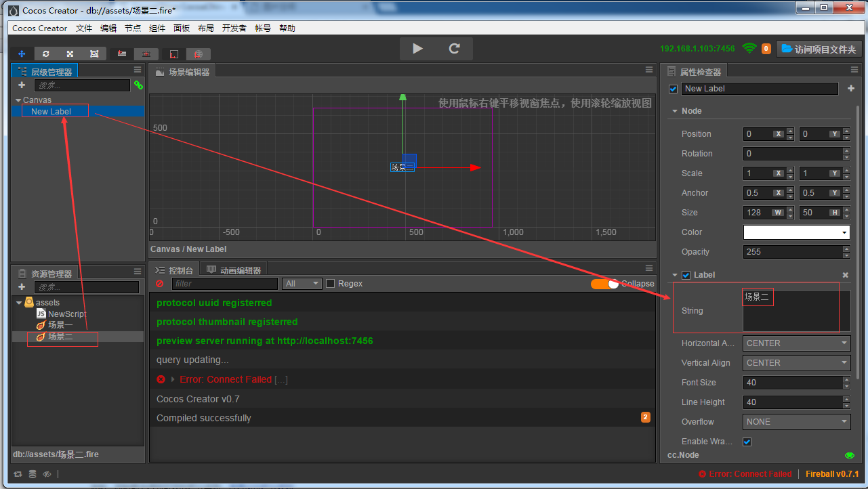Image resolution: width=868 pixels, height=489 pixels.
Task: Switch to the 动画编辑器 tab
Action: [x=234, y=270]
